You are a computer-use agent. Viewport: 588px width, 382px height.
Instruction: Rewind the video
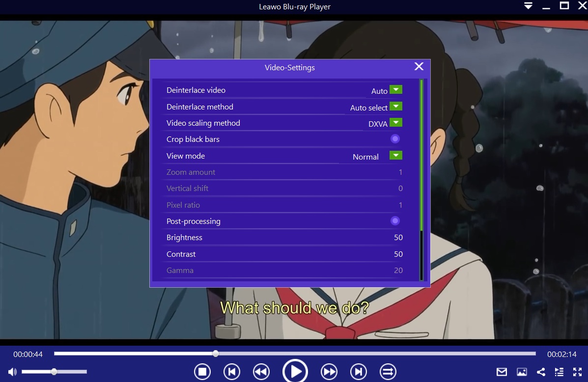(261, 372)
